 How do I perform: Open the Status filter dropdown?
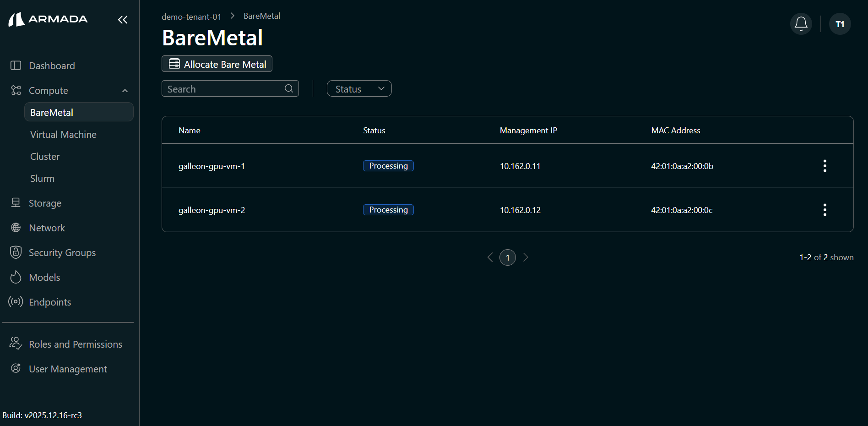tap(359, 89)
